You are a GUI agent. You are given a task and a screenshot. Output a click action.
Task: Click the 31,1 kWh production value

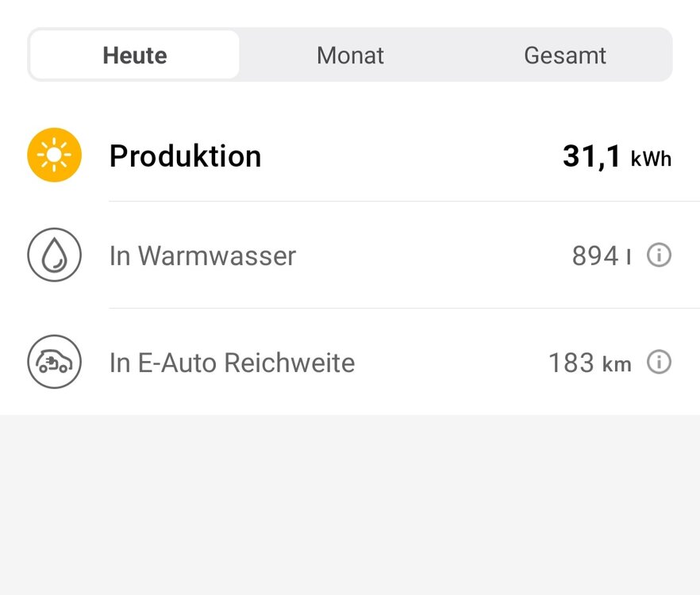(x=617, y=156)
